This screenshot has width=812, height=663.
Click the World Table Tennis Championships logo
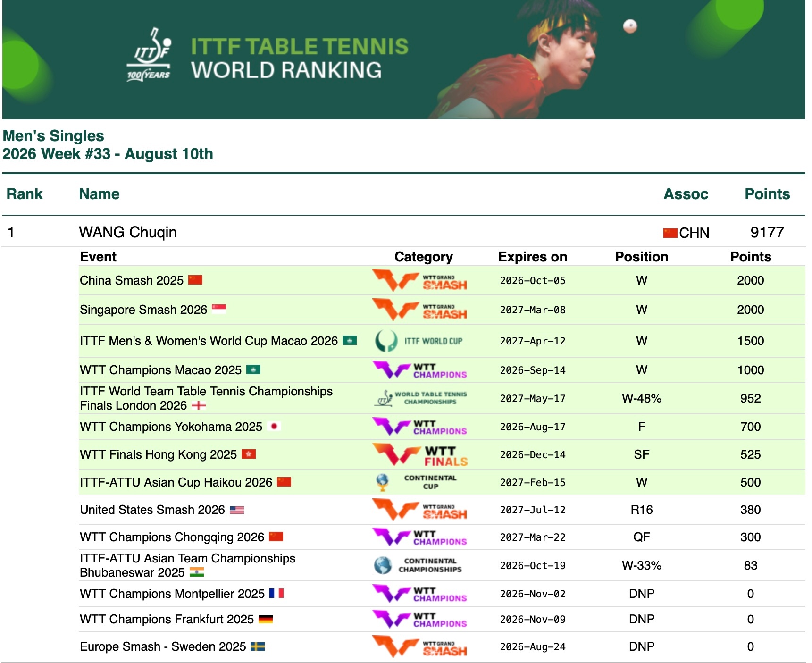(420, 398)
